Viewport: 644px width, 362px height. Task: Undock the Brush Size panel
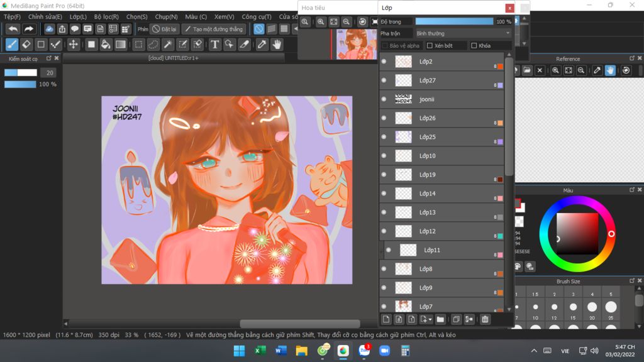tap(631, 281)
